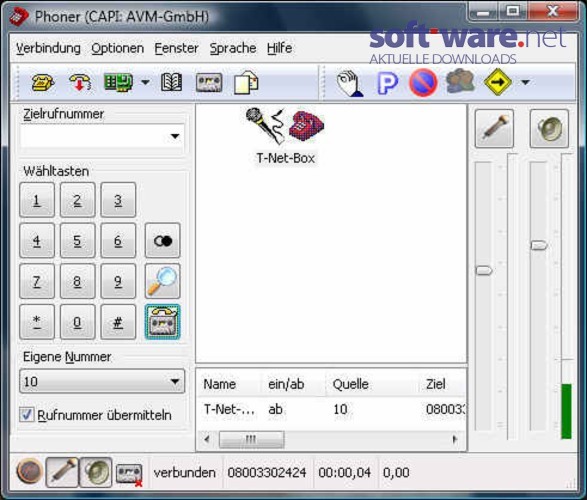The width and height of the screenshot is (587, 500).
Task: Click the hang up phone icon
Action: (x=80, y=82)
